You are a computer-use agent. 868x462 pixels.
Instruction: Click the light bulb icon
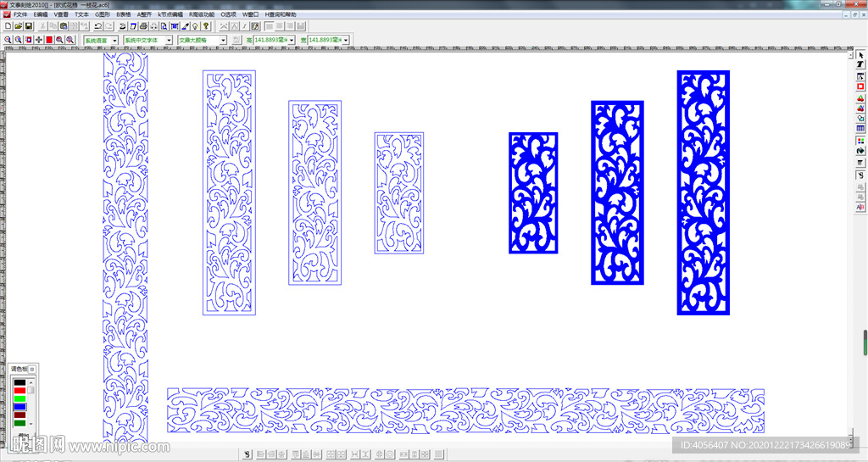196,26
